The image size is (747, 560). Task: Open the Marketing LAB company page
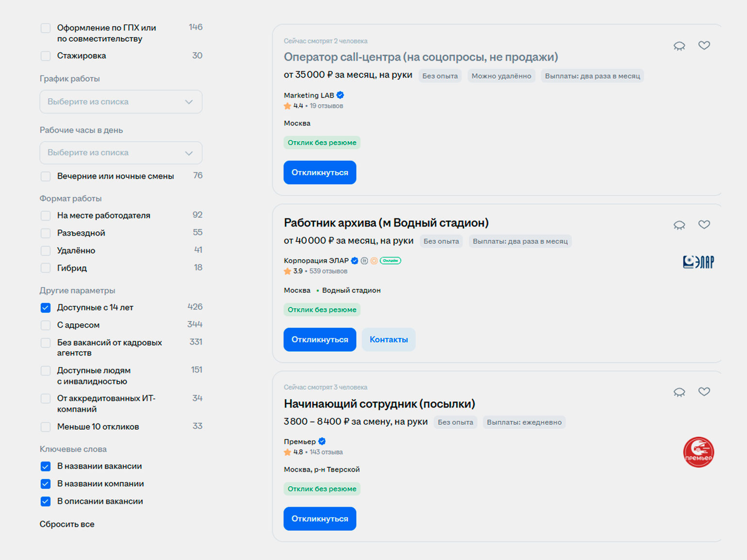coord(309,95)
